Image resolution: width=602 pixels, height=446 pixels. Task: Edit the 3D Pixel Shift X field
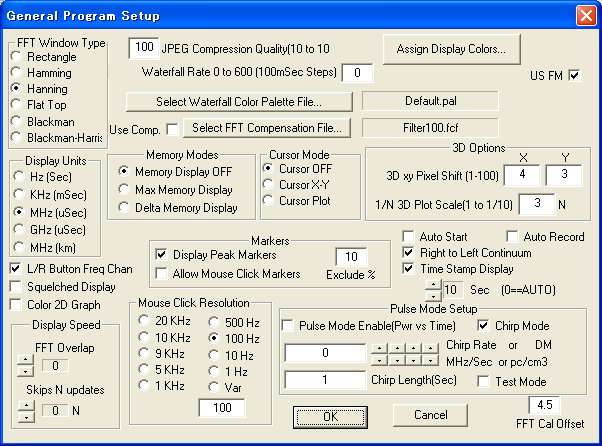point(522,175)
